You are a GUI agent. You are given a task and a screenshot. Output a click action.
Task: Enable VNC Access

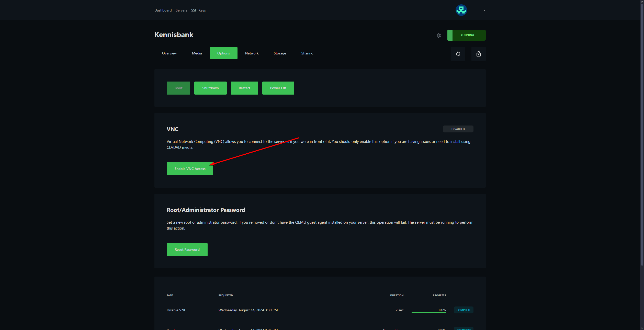[x=190, y=169]
